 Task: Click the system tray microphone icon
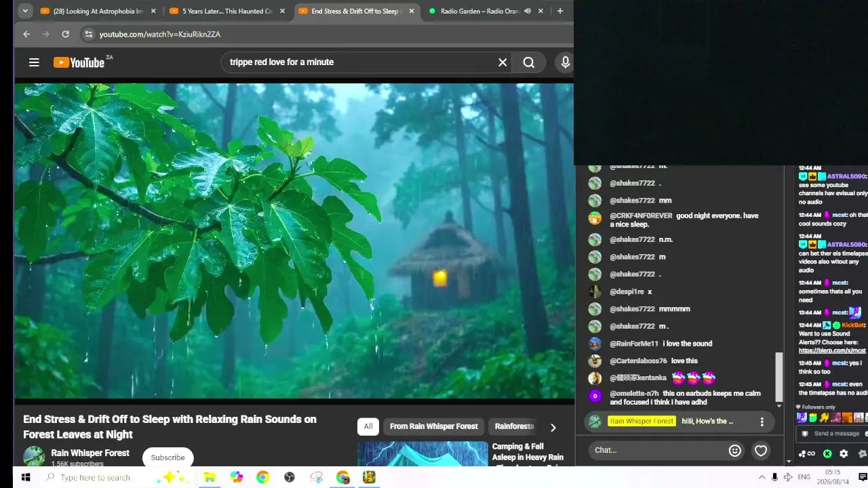point(774,477)
